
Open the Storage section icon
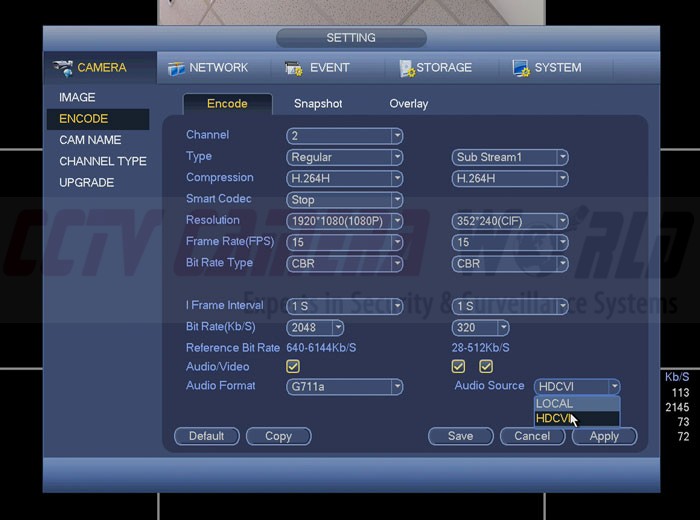pyautogui.click(x=407, y=68)
